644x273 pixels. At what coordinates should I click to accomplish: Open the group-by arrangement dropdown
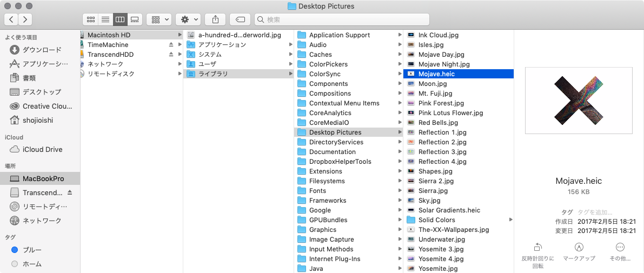pos(158,19)
